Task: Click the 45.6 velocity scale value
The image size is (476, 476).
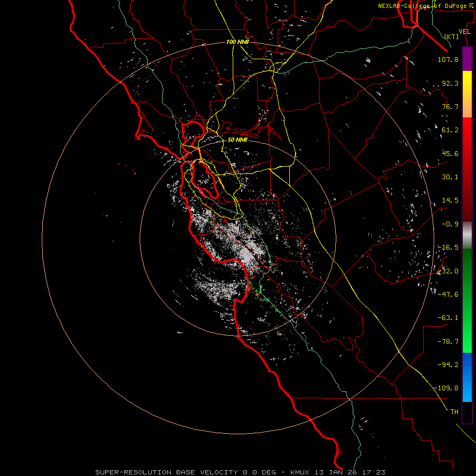Action: pyautogui.click(x=450, y=153)
